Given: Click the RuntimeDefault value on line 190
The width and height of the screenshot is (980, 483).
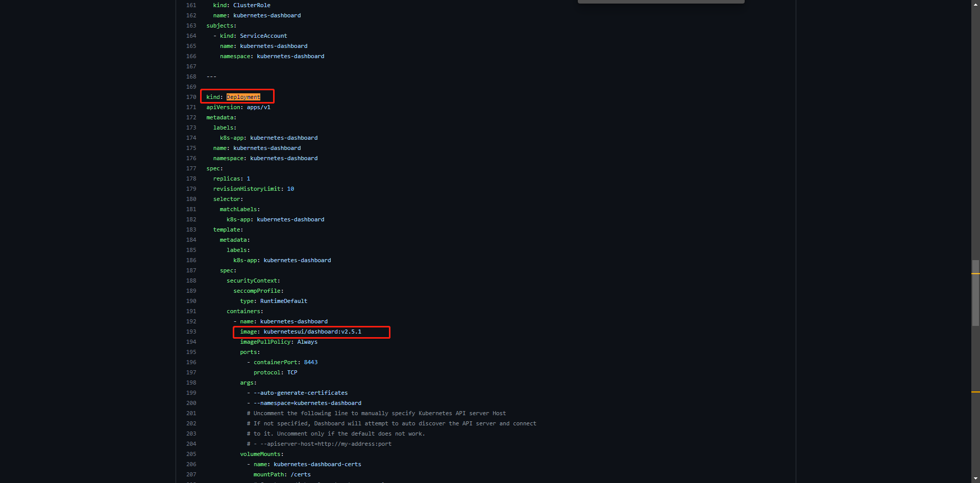Looking at the screenshot, I should click(x=284, y=301).
